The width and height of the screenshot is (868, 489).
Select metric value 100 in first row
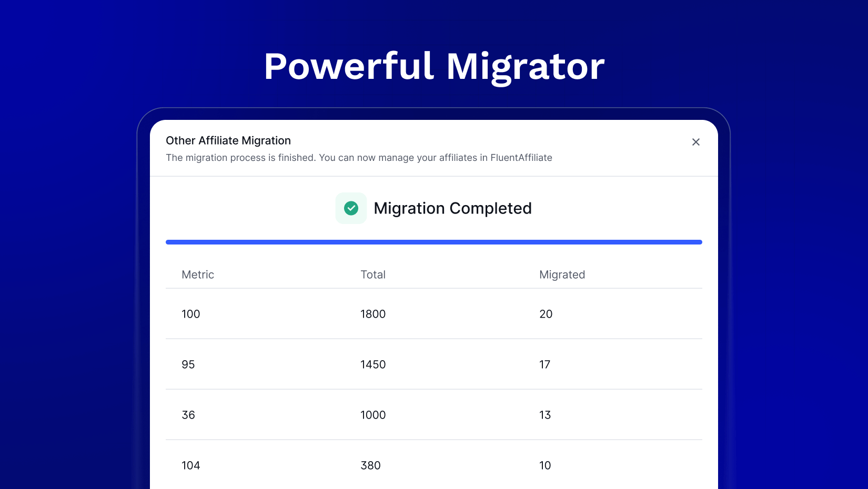pos(190,314)
